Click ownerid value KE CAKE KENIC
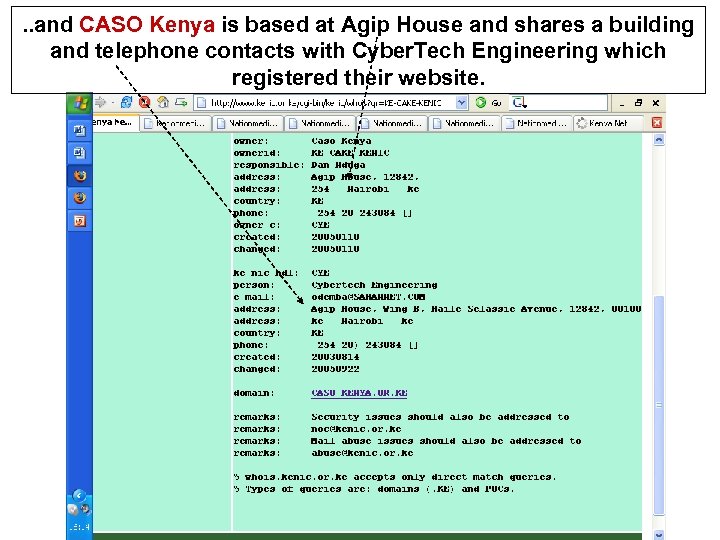Image resolution: width=720 pixels, height=540 pixels. [350, 153]
